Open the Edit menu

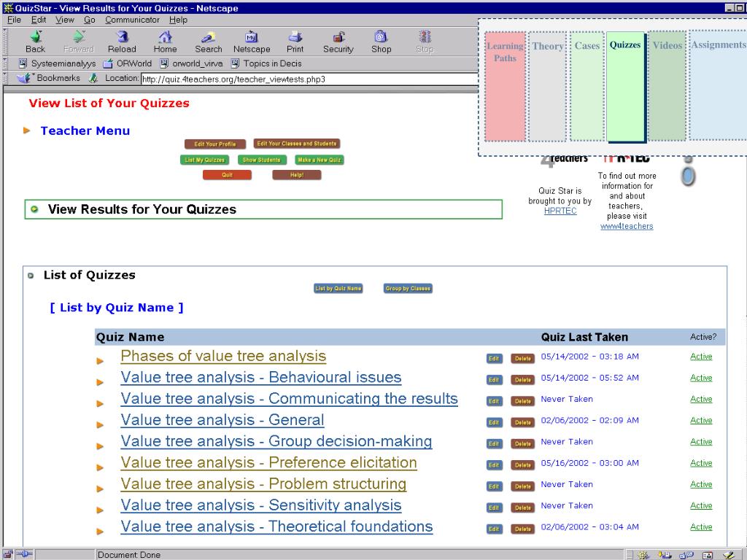point(39,20)
